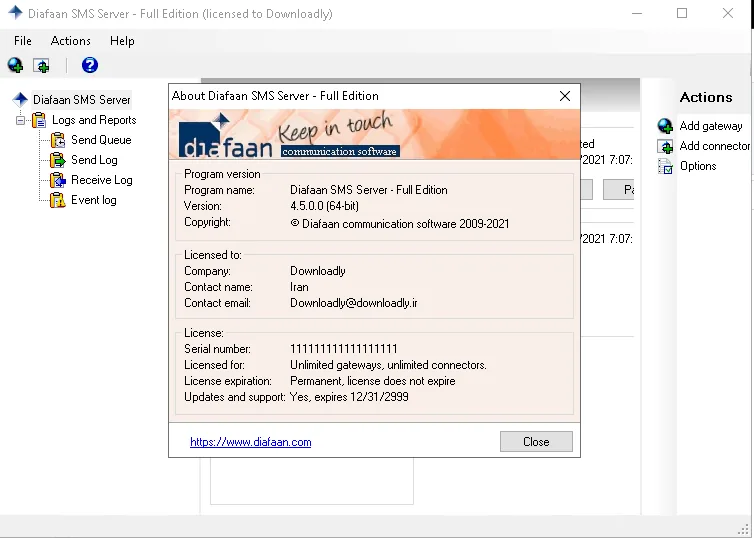Minimize the Diafaan SMS Server window

click(637, 13)
